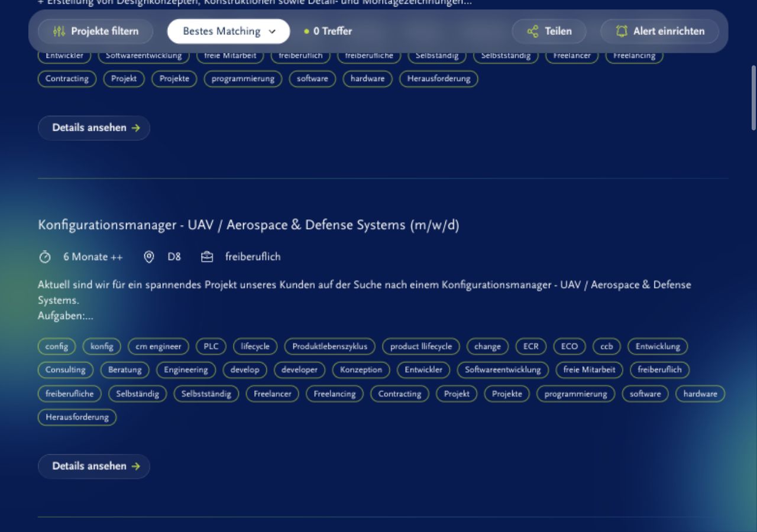
Task: Open Details ansehen of Konfigurationsmanager listing
Action: click(x=94, y=466)
